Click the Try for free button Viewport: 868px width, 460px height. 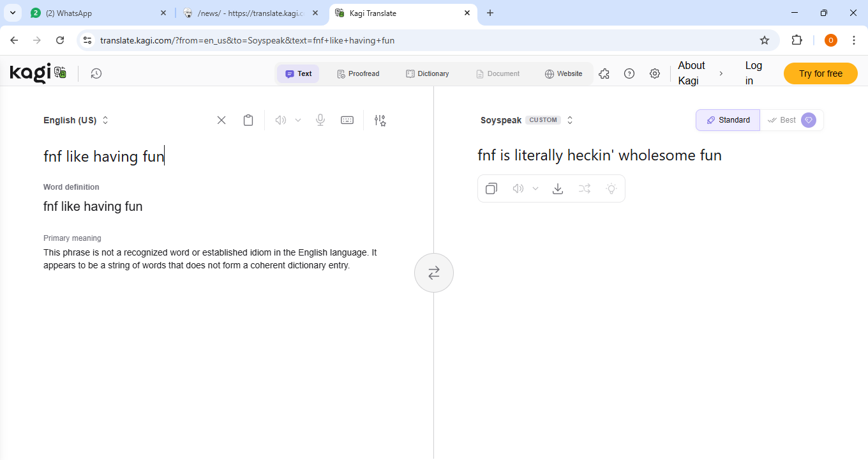pyautogui.click(x=820, y=73)
